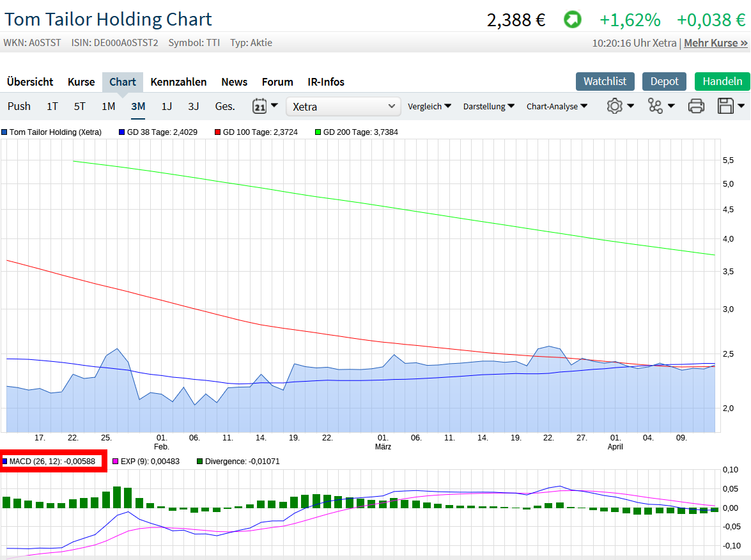The width and height of the screenshot is (751, 560).
Task: Select the Push realtime period
Action: 19,106
